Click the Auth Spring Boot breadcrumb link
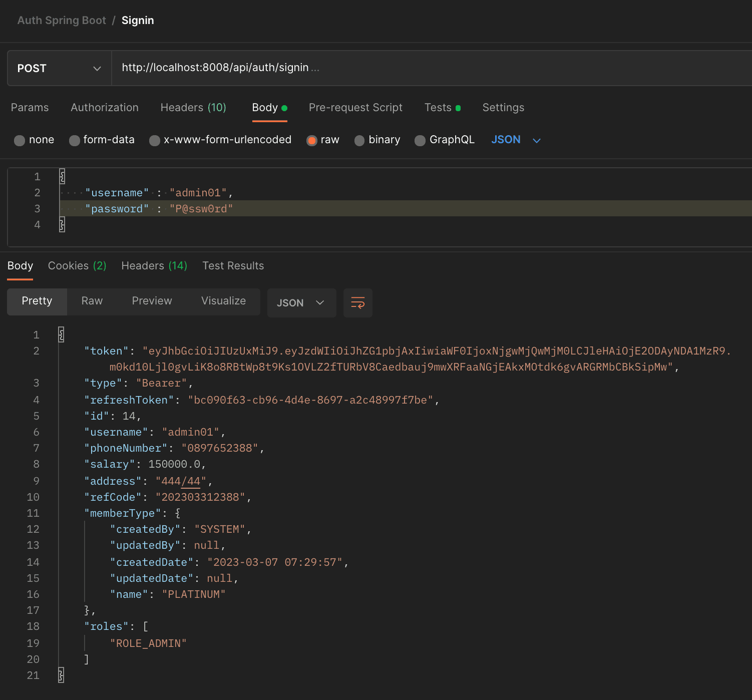The height and width of the screenshot is (700, 752). (62, 21)
